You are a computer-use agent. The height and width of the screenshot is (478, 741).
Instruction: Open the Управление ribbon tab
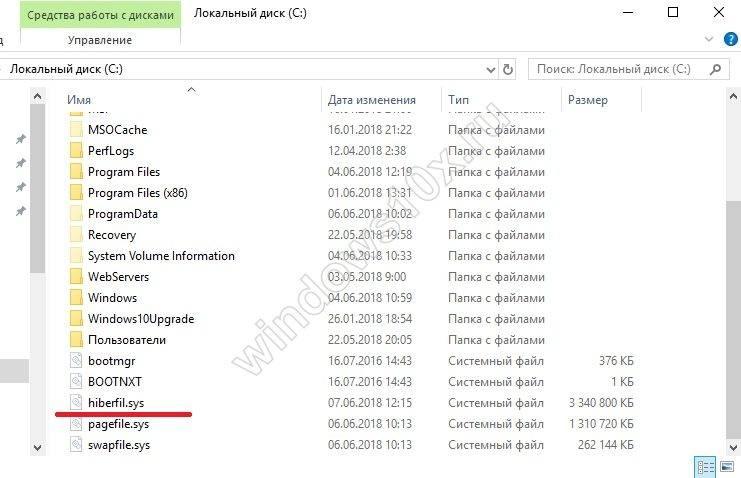(x=100, y=40)
